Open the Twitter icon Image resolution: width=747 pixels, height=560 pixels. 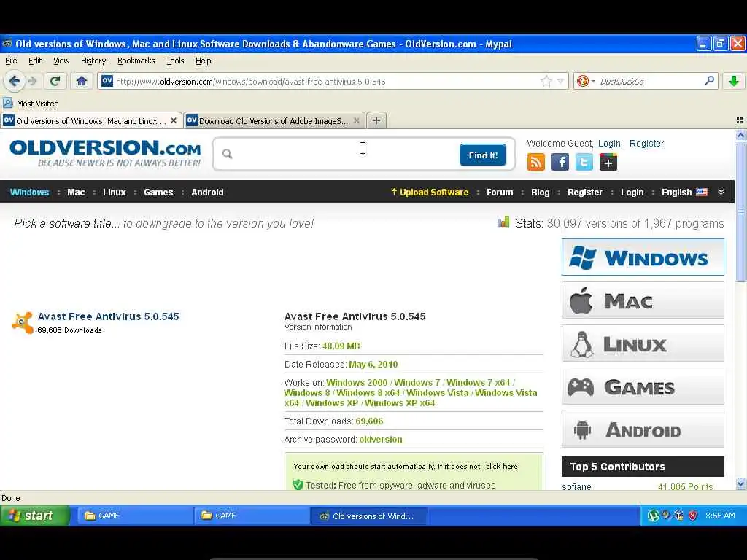[584, 162]
